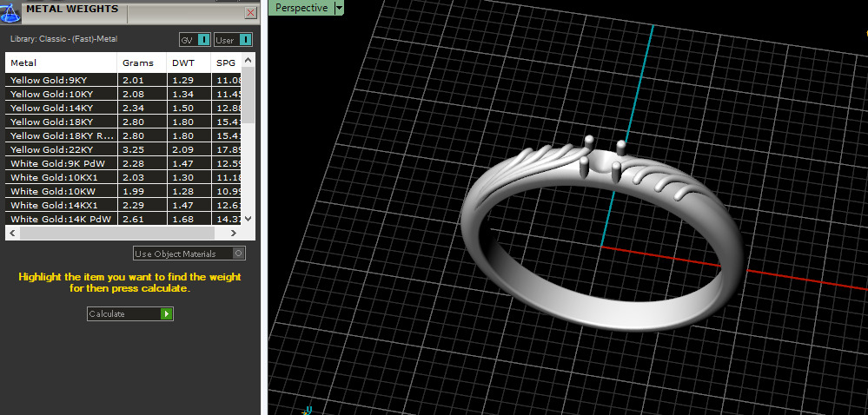Image resolution: width=868 pixels, height=415 pixels.
Task: Click the scroll up arrow of metals table
Action: coord(248,59)
